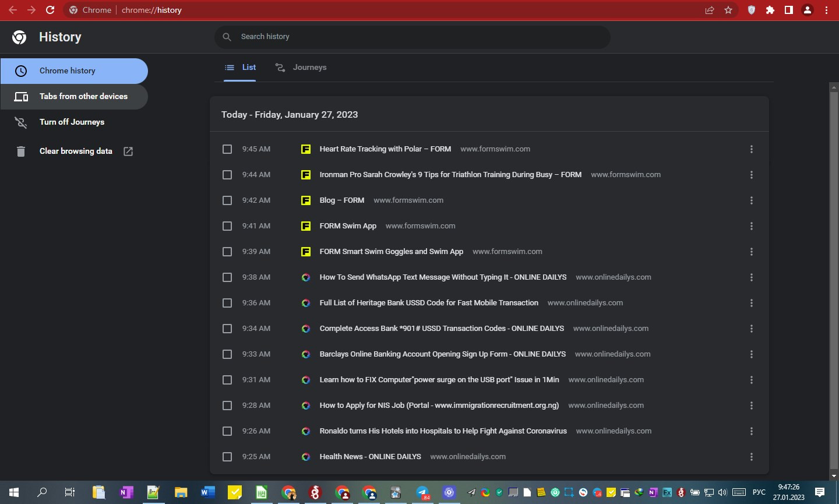
Task: Open actions menu for Heart Rate Tracking entry
Action: pos(752,149)
